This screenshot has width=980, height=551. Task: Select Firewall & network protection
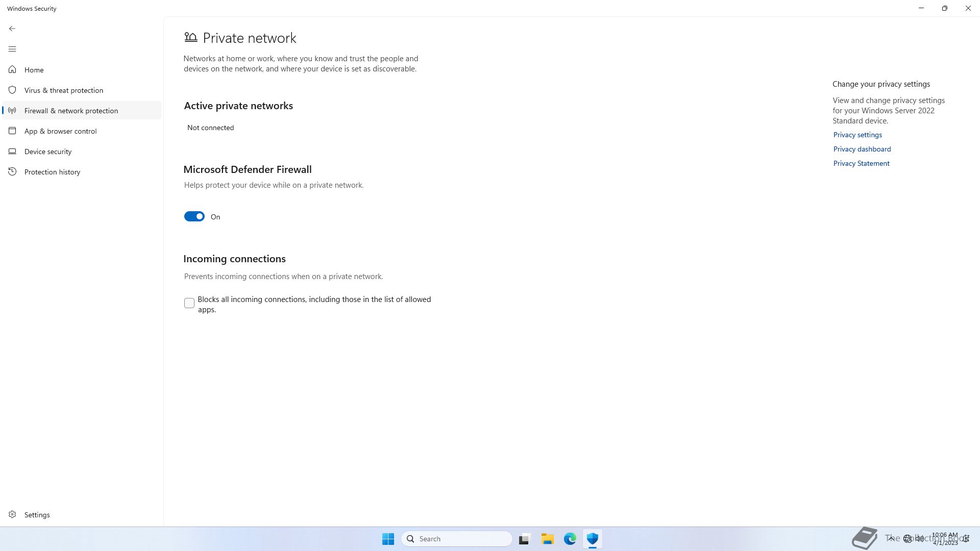click(x=82, y=110)
